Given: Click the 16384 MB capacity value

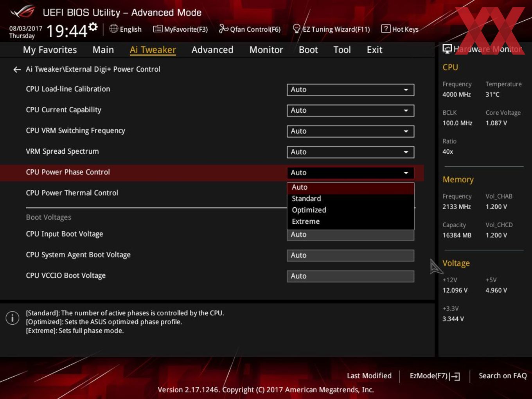Looking at the screenshot, I should [457, 235].
